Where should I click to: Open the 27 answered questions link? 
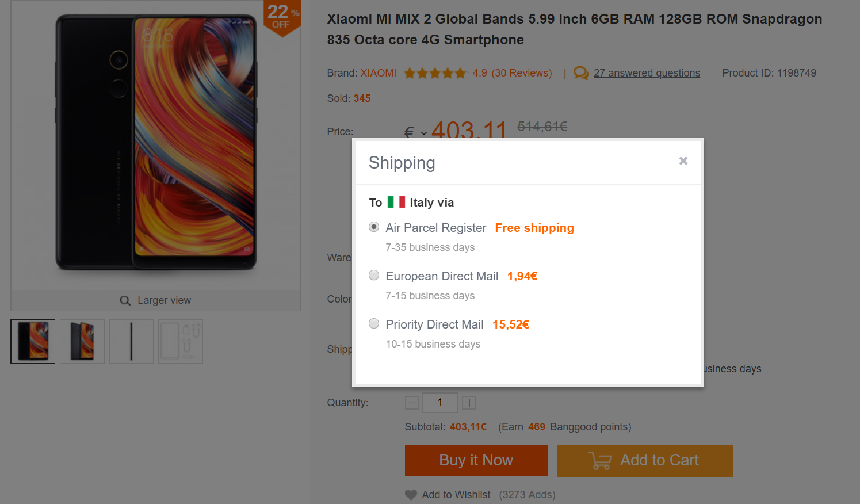tap(647, 73)
